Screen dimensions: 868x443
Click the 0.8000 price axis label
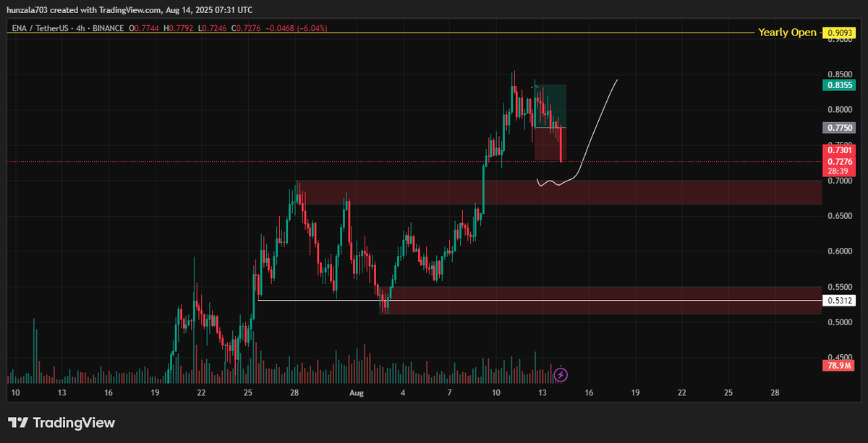pyautogui.click(x=840, y=110)
